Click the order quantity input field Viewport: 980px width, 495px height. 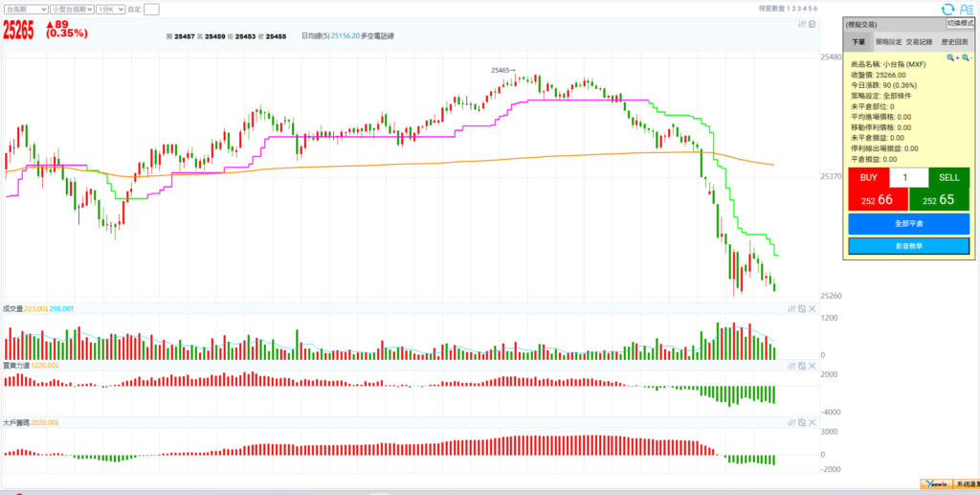point(908,177)
